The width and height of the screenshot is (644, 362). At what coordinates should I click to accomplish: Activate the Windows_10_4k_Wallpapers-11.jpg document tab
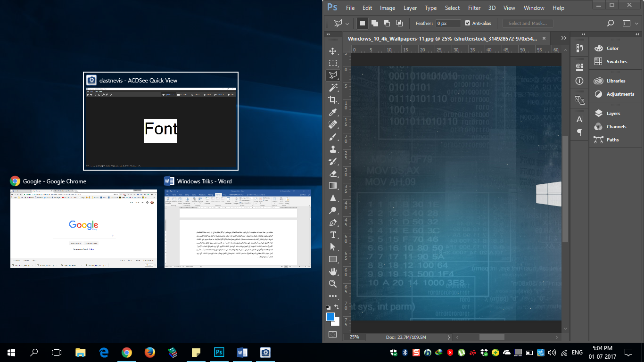[447, 39]
